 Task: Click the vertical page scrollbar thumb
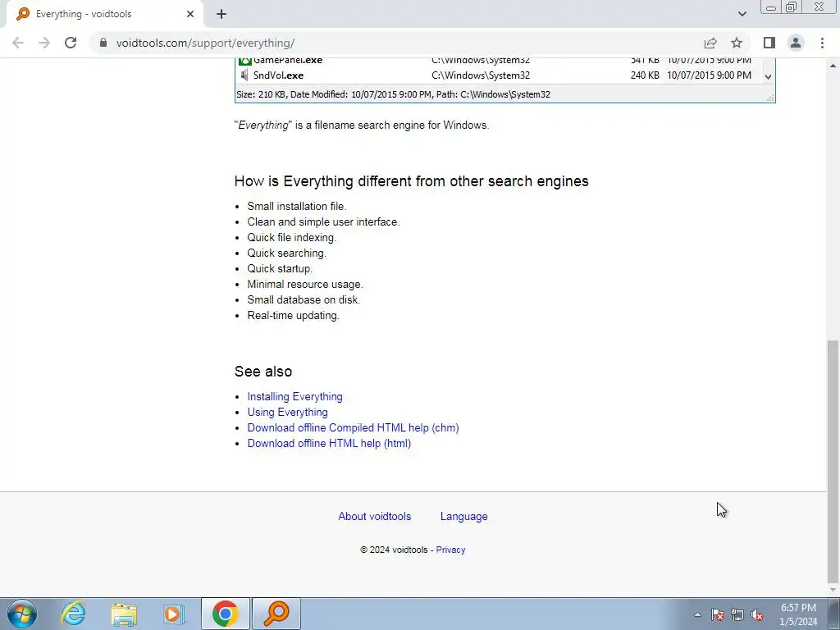[x=833, y=461]
